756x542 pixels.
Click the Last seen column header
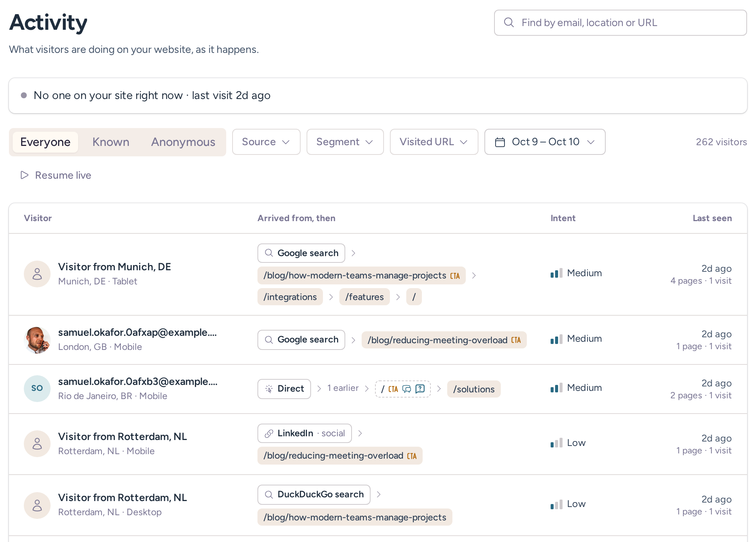[712, 218]
